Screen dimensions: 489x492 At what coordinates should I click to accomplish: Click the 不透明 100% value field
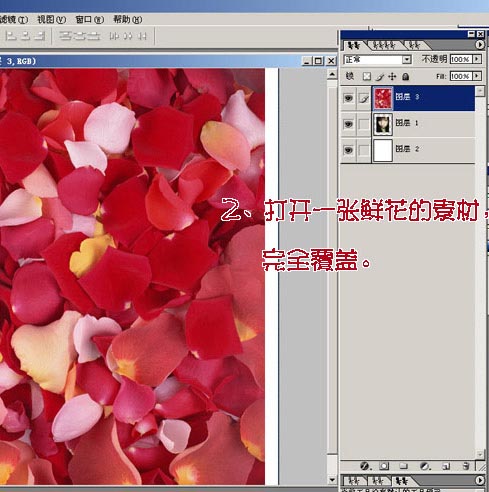pos(461,59)
